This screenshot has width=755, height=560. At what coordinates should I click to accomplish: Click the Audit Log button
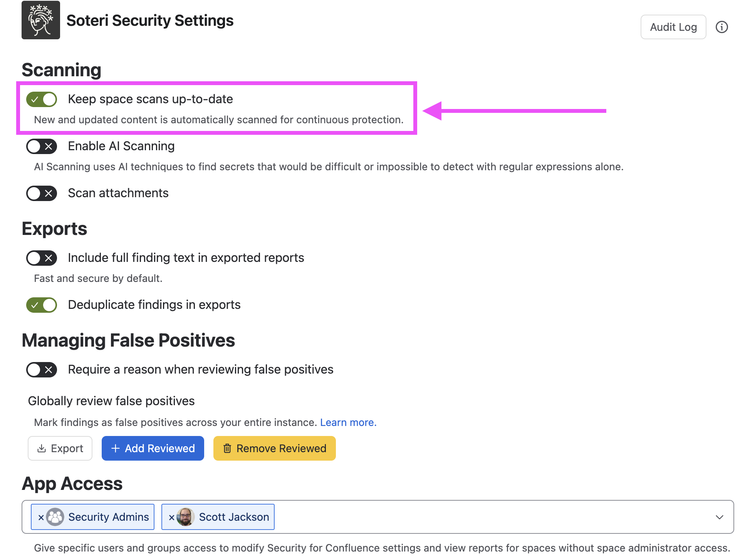pyautogui.click(x=673, y=27)
